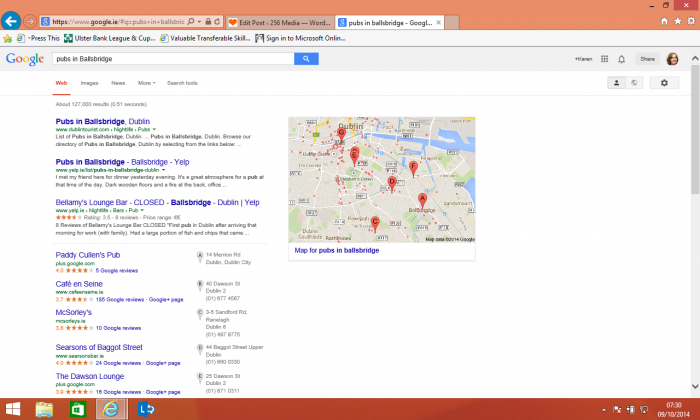The height and width of the screenshot is (420, 700).
Task: Click the browser back arrow button
Action: 11,21
